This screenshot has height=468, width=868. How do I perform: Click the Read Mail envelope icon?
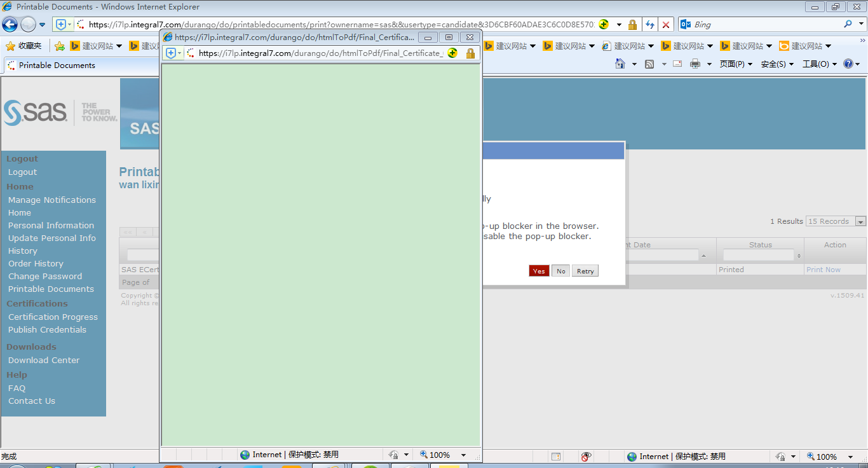pos(677,64)
